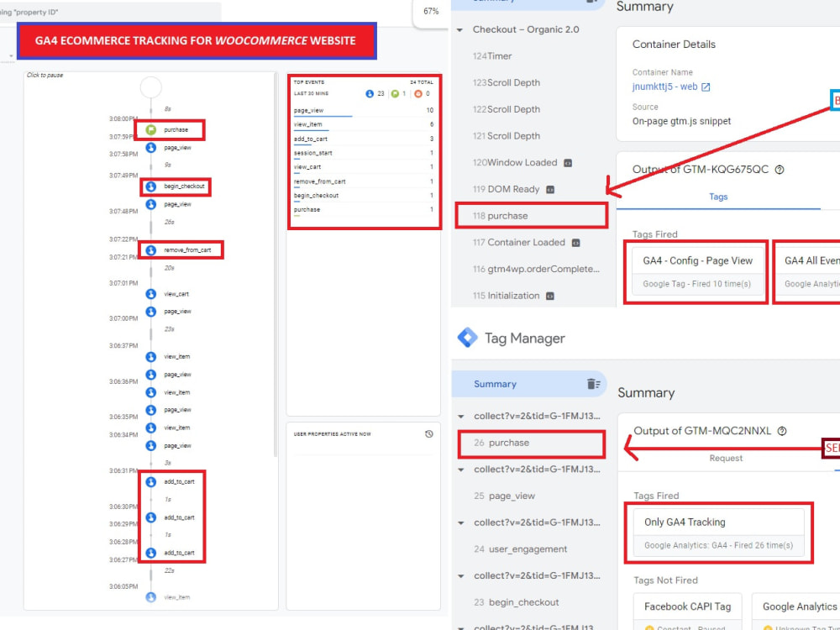
Task: Click the 'property ID' search field
Action: click(x=110, y=12)
